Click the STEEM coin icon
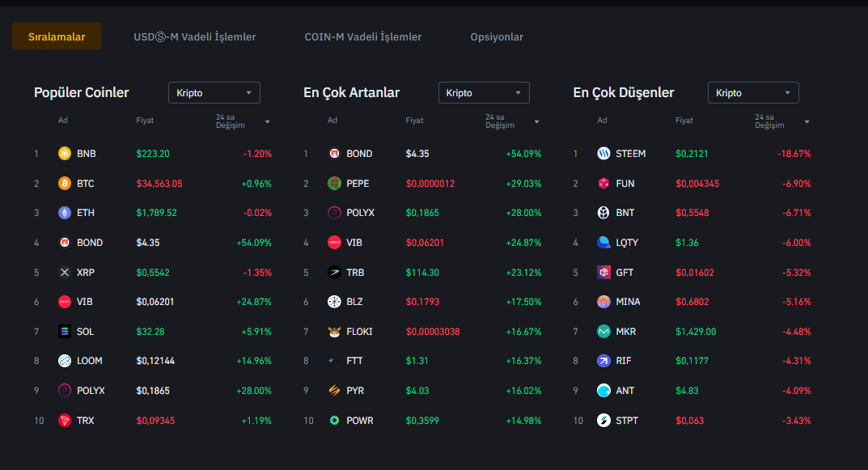This screenshot has height=470, width=868. click(603, 154)
